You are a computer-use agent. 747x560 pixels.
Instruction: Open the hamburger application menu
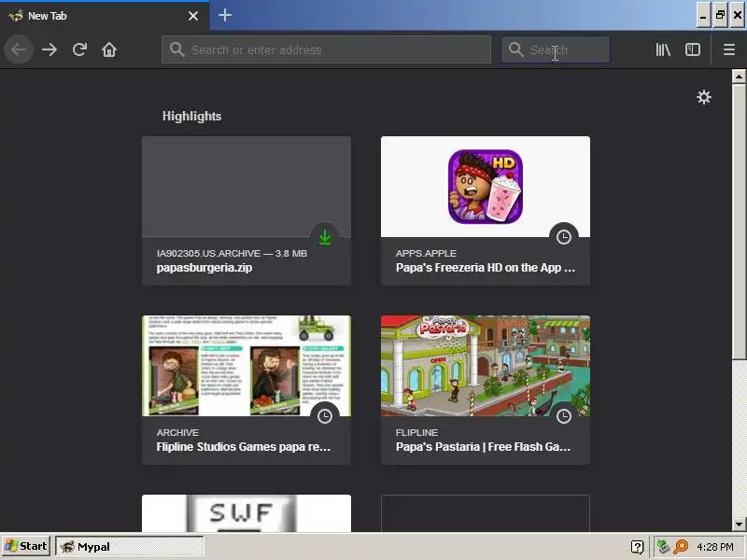pyautogui.click(x=729, y=49)
